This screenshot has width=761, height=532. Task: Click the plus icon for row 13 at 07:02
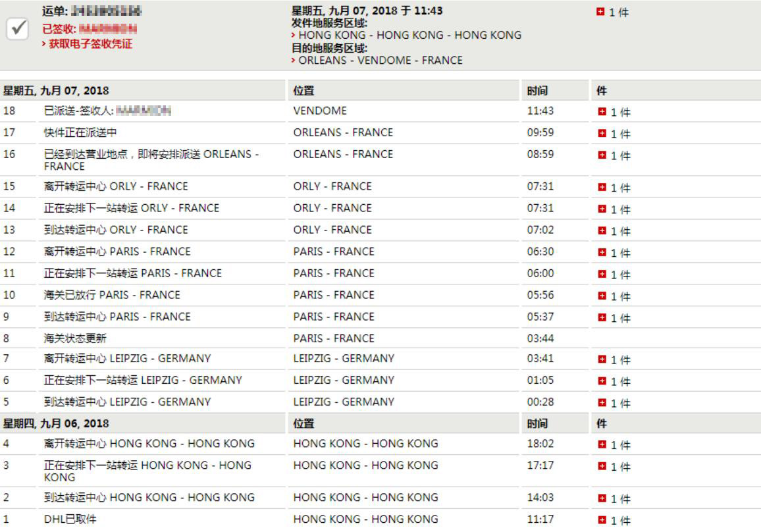pyautogui.click(x=602, y=230)
